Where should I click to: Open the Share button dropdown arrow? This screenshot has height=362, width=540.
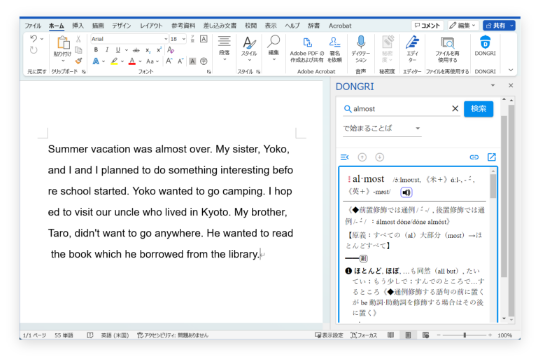(511, 25)
